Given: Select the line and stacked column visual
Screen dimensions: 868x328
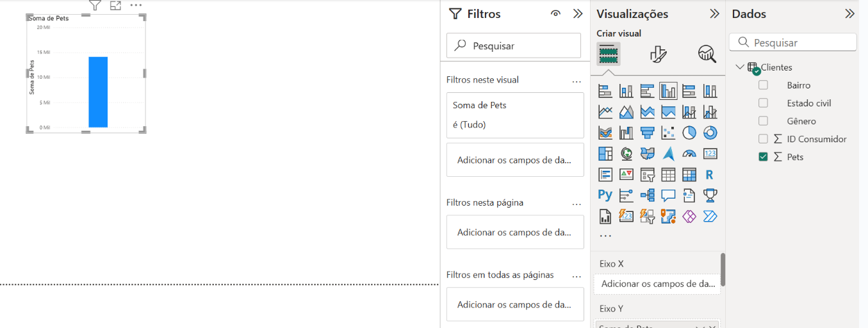Looking at the screenshot, I should [689, 112].
